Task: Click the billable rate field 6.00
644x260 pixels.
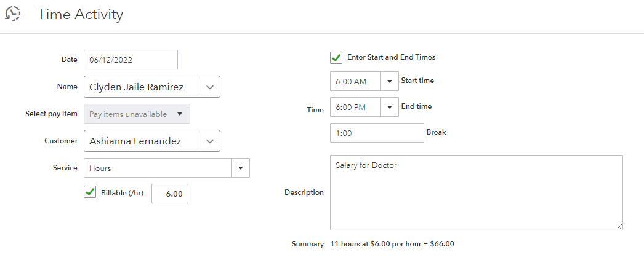Action: [170, 194]
